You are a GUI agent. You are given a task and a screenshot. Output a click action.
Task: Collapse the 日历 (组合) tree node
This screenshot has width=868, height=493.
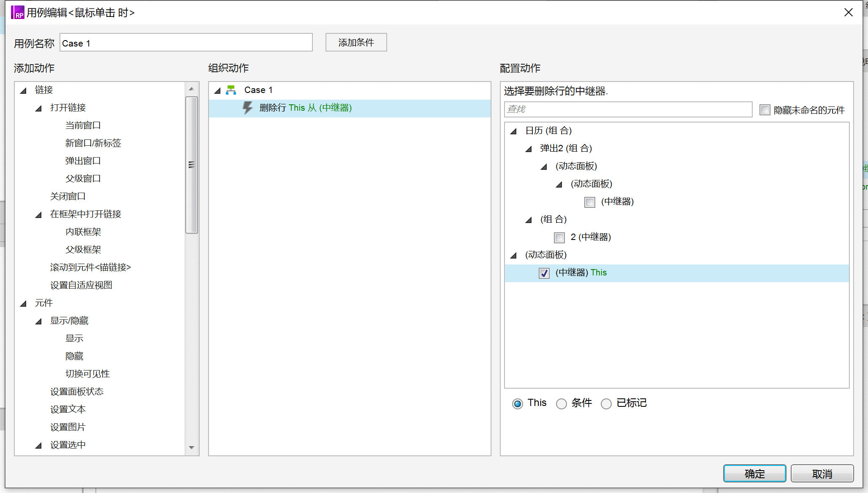pyautogui.click(x=514, y=131)
